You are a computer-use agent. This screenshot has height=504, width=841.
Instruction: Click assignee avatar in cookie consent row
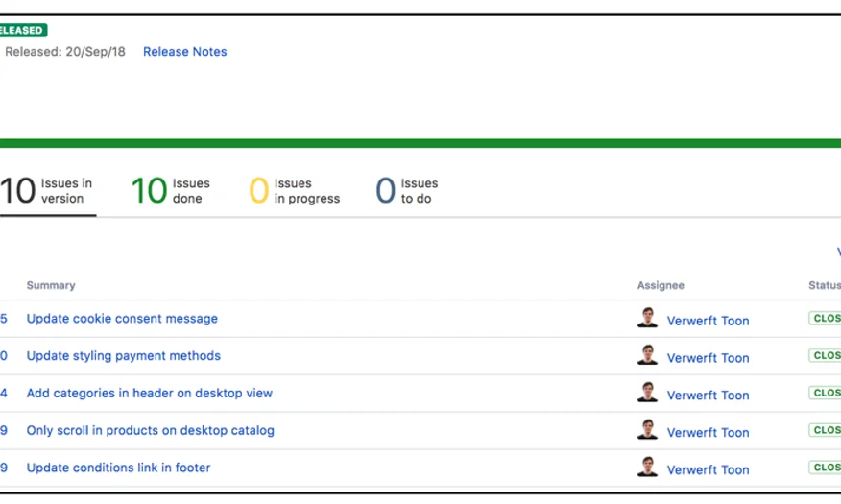648,319
